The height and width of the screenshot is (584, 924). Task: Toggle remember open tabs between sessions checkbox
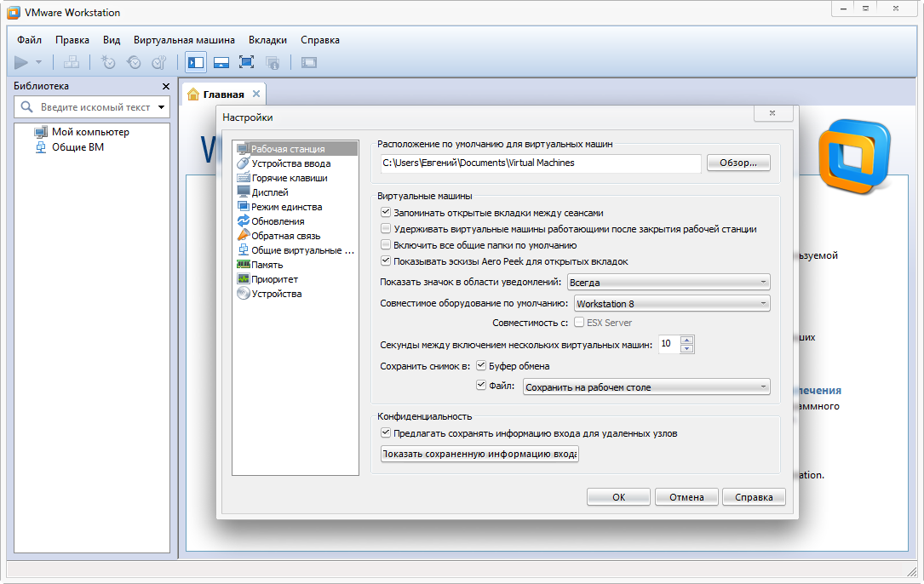tap(386, 213)
